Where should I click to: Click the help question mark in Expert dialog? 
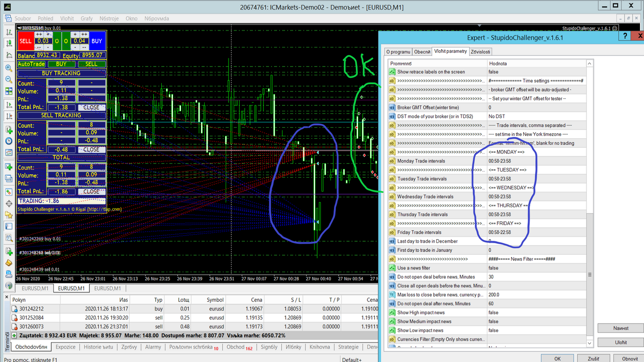[x=624, y=36]
